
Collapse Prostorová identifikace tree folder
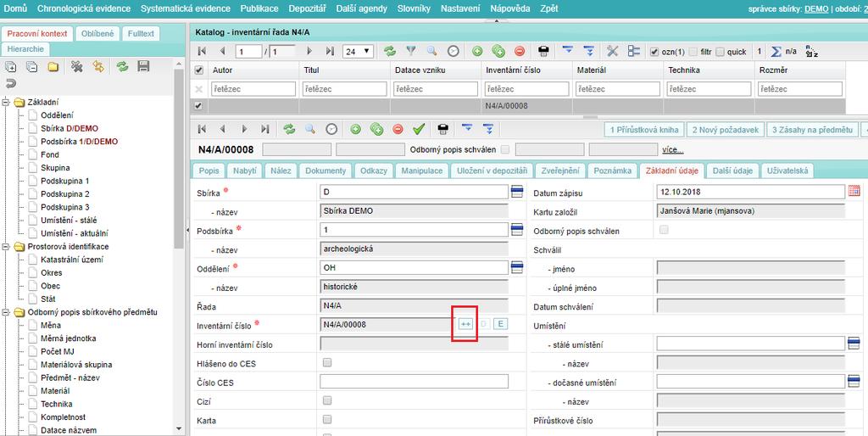point(7,247)
